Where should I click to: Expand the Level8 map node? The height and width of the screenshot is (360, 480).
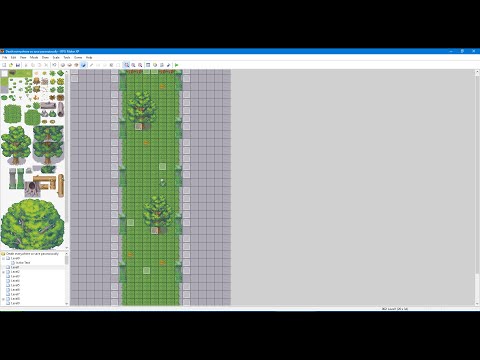coord(3,299)
